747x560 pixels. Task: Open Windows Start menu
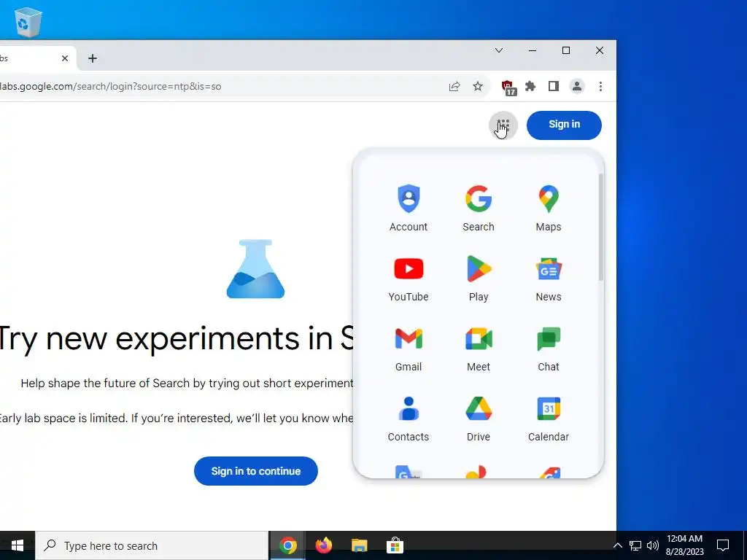18,545
